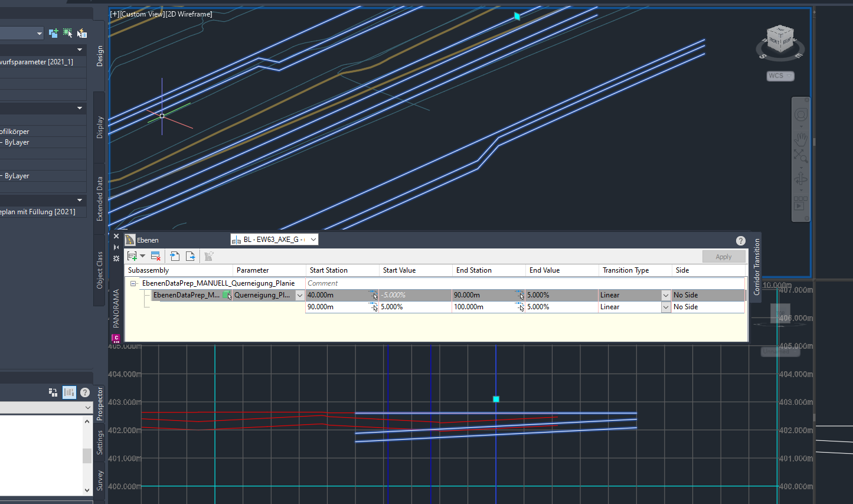The image size is (853, 504).
Task: Add a new transition row in Ebenen panel
Action: pyautogui.click(x=133, y=256)
